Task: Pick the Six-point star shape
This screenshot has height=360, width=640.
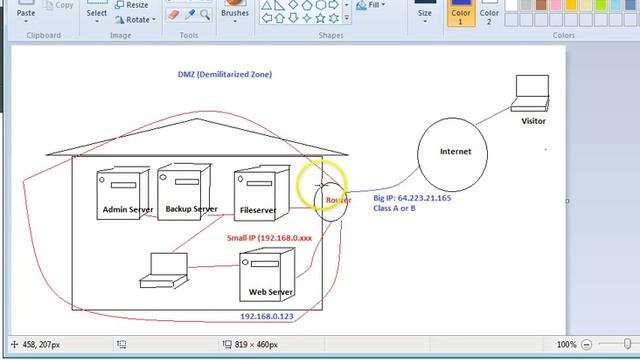Action: pyautogui.click(x=334, y=18)
